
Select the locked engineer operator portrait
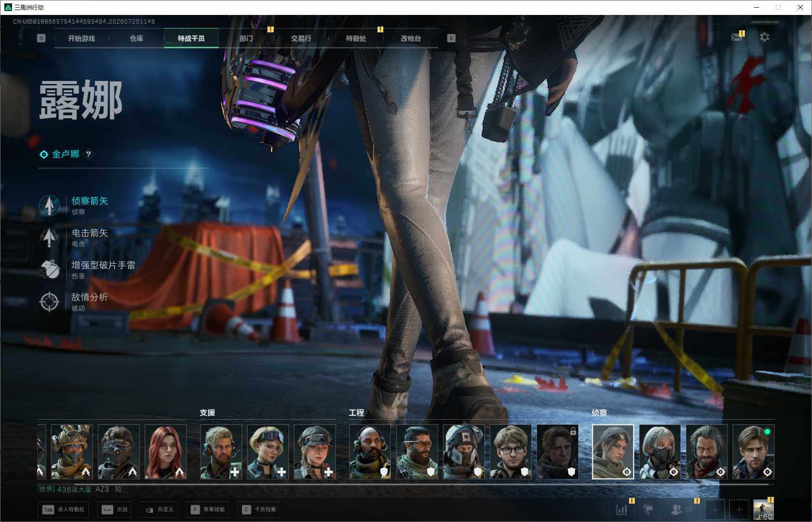[558, 452]
